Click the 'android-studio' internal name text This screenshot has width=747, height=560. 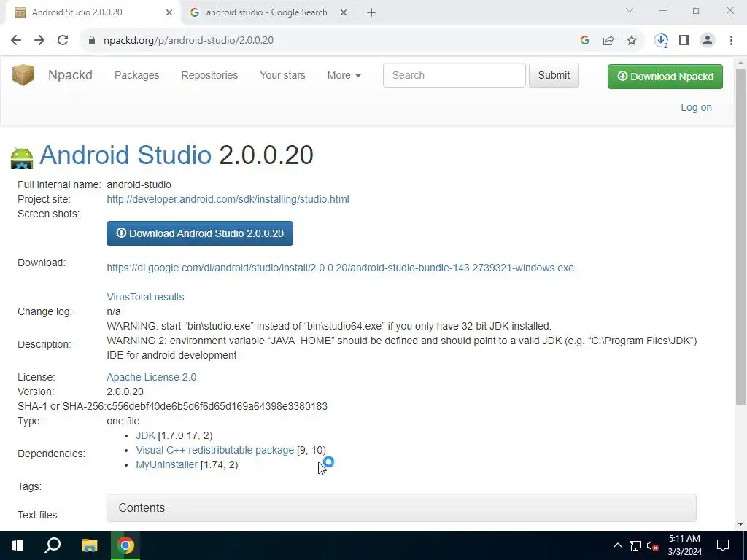click(139, 184)
